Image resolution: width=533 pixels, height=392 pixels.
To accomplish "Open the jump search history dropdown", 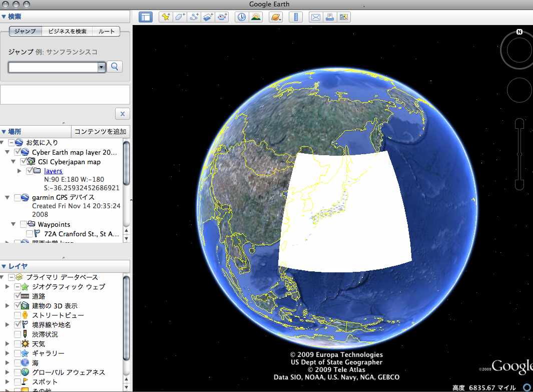I will tap(101, 67).
